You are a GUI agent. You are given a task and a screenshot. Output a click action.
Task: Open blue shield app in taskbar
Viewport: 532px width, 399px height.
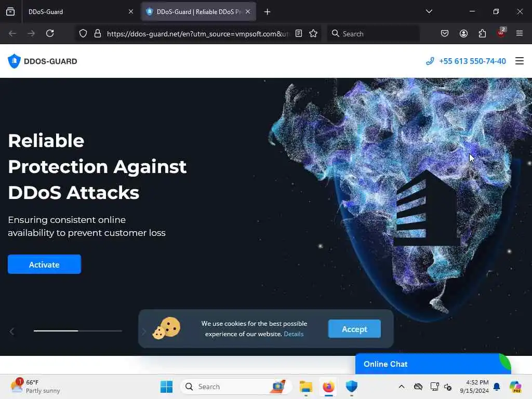tap(352, 387)
